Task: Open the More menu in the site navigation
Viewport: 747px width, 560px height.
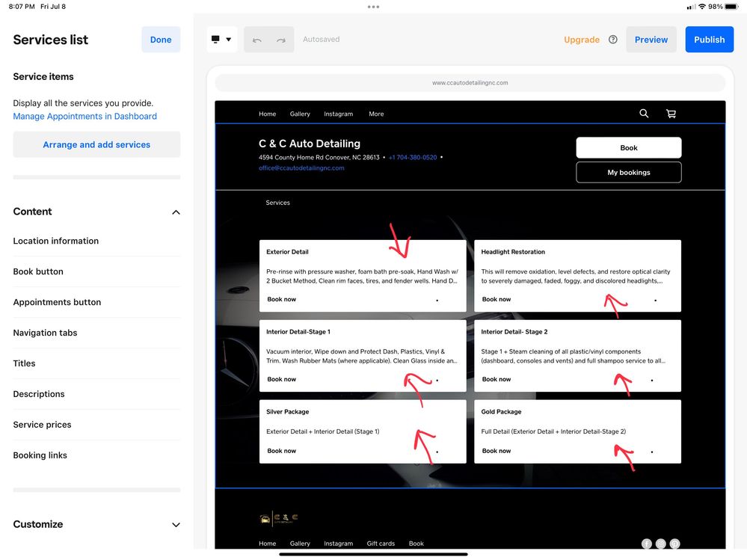Action: 376,114
